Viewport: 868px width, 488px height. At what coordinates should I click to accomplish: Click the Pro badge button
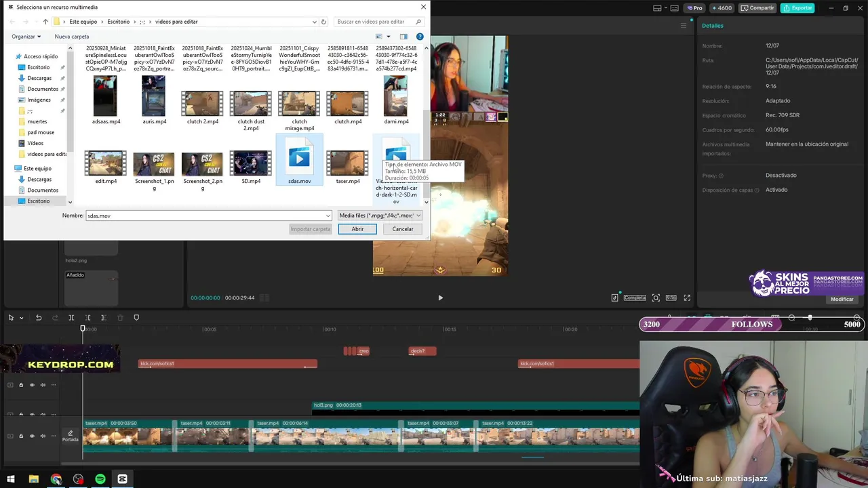click(694, 8)
